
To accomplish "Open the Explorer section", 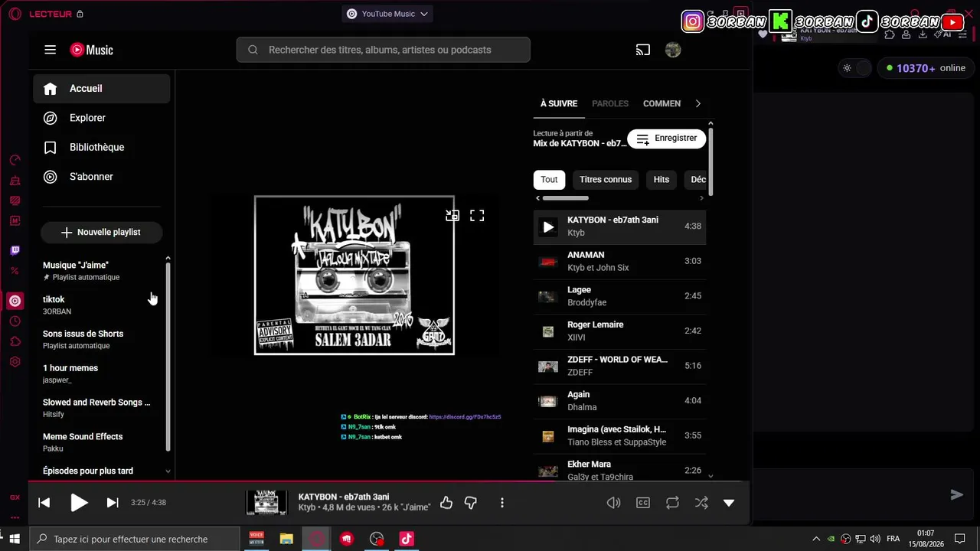I will tap(102, 118).
